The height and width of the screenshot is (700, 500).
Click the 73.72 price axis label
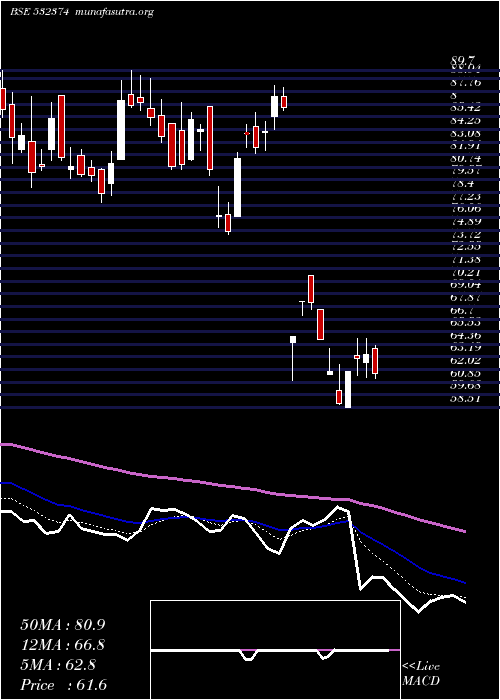(465, 234)
